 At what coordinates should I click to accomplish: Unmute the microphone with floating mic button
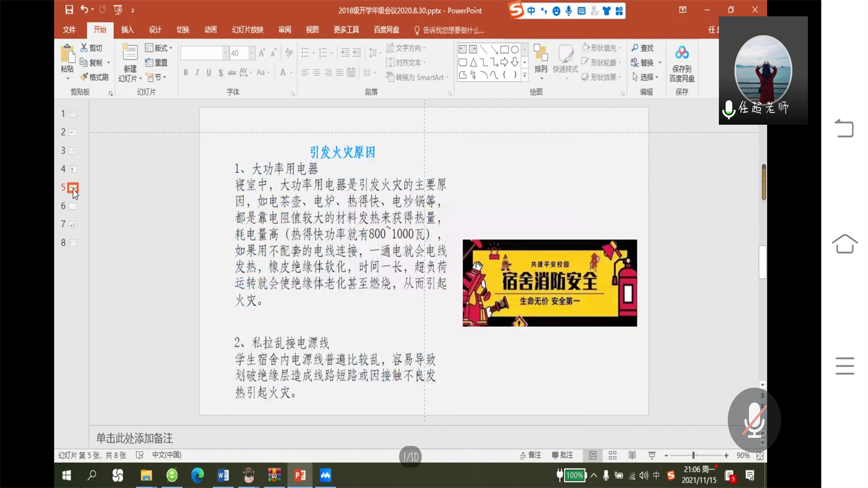click(x=754, y=420)
